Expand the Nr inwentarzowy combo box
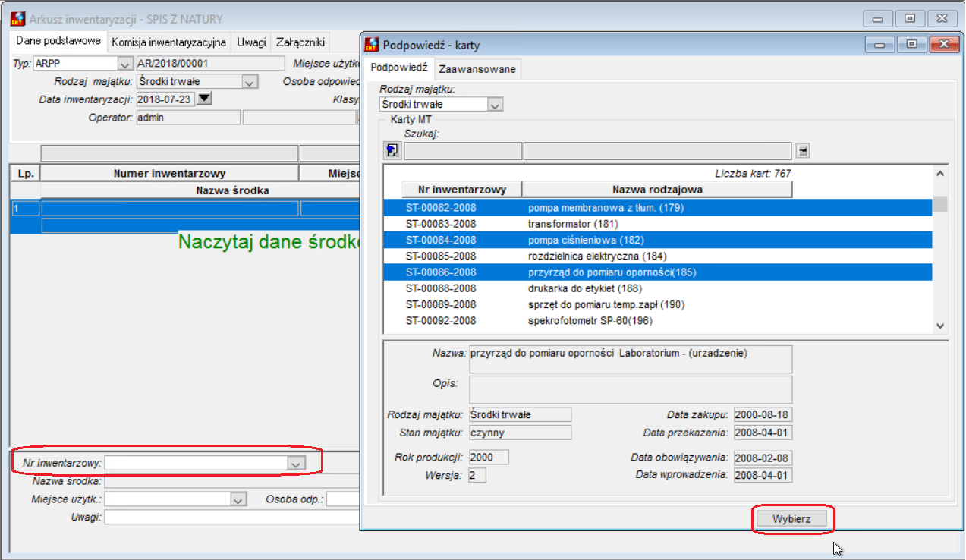 pos(297,462)
